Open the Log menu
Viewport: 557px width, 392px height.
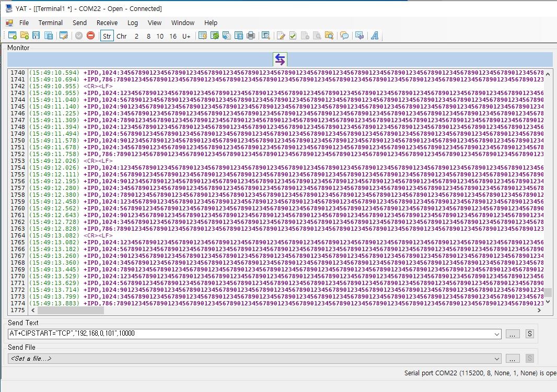click(x=133, y=22)
